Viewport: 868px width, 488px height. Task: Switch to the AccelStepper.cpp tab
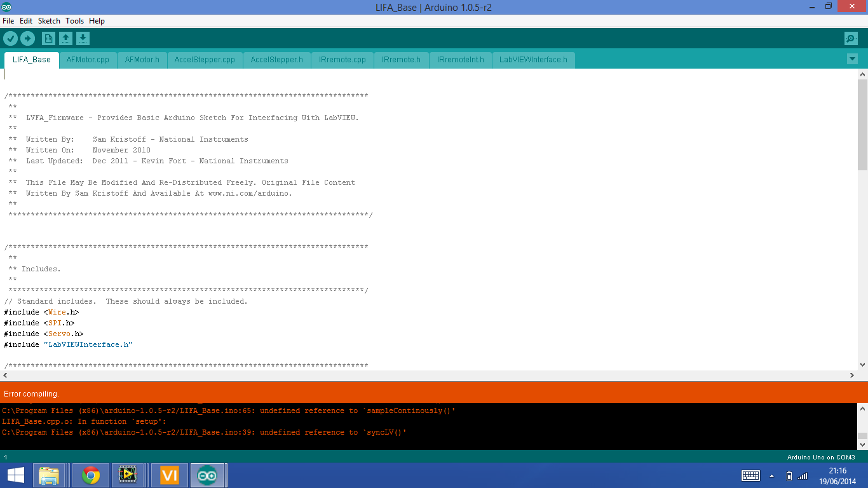(x=205, y=60)
